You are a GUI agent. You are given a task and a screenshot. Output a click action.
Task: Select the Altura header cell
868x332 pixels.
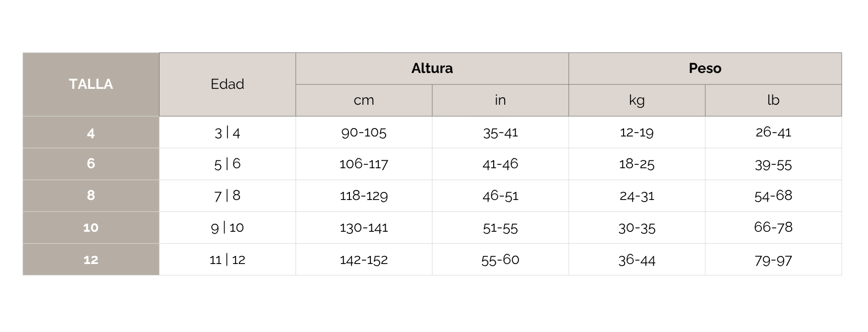(x=432, y=68)
